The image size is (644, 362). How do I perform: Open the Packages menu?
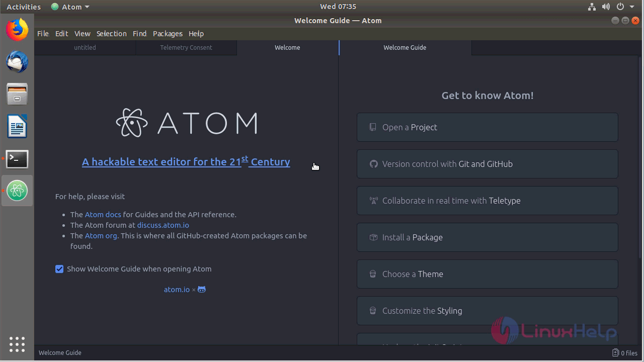click(168, 34)
